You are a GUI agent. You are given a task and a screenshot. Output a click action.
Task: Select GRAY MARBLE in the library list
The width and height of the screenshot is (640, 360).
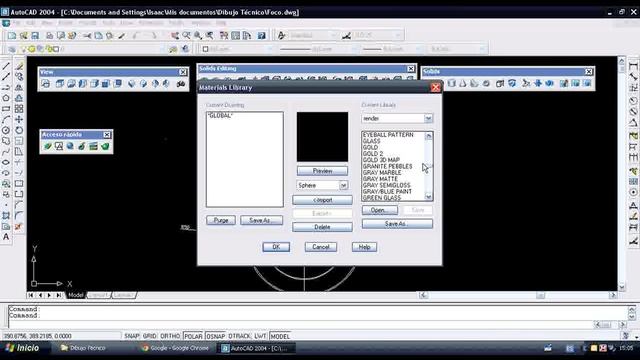(382, 173)
